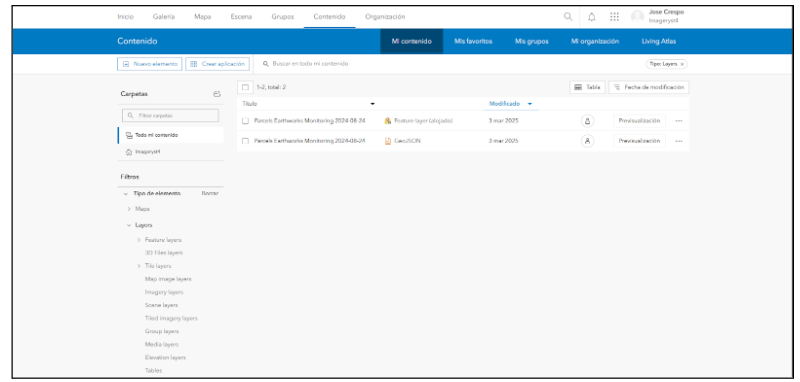The height and width of the screenshot is (382, 800).
Task: Open the Fecha de modificación sort dropdown
Action: [649, 87]
